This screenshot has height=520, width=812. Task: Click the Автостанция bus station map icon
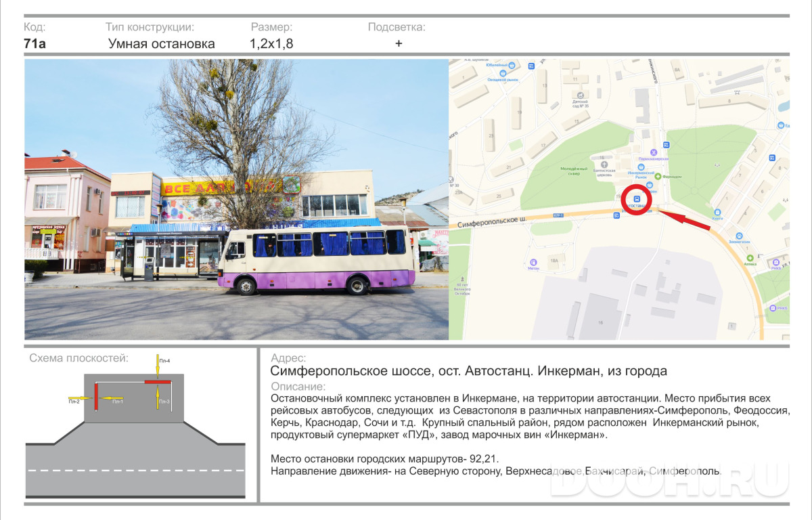click(637, 199)
